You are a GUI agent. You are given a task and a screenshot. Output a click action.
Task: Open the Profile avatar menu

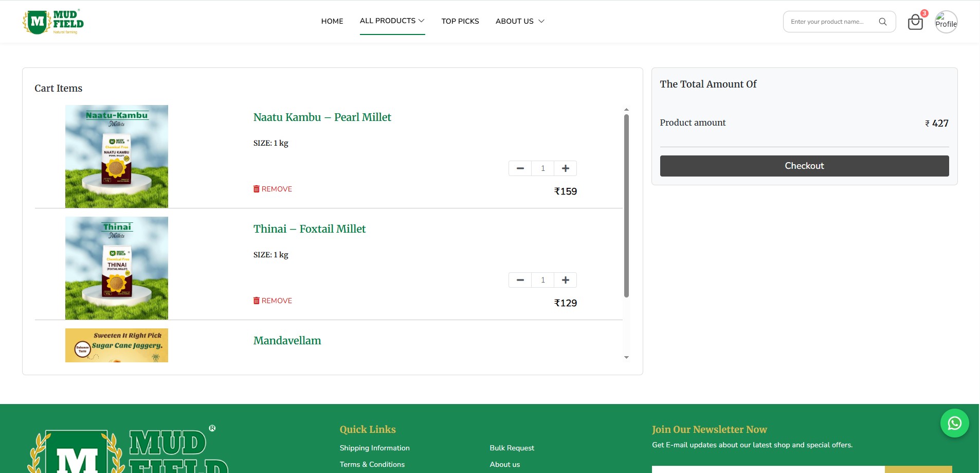(x=946, y=22)
